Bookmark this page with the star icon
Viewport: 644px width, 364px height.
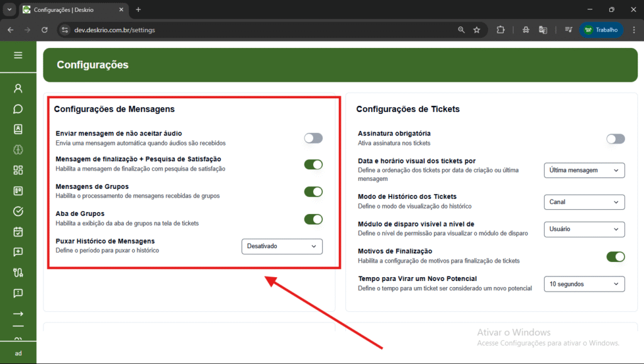477,30
